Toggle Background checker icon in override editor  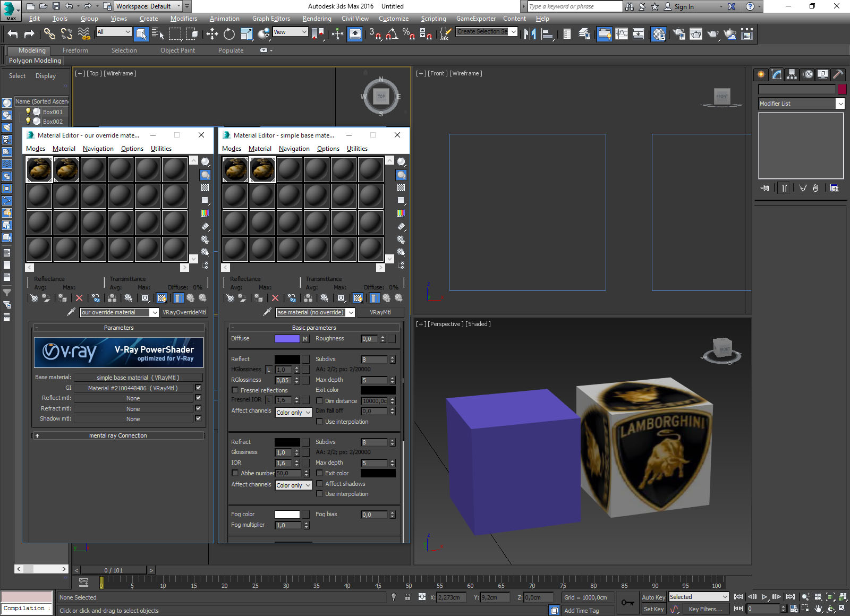205,187
